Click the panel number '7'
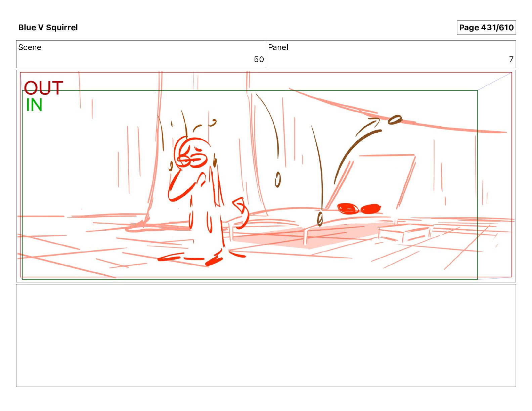532x411 pixels. point(511,59)
